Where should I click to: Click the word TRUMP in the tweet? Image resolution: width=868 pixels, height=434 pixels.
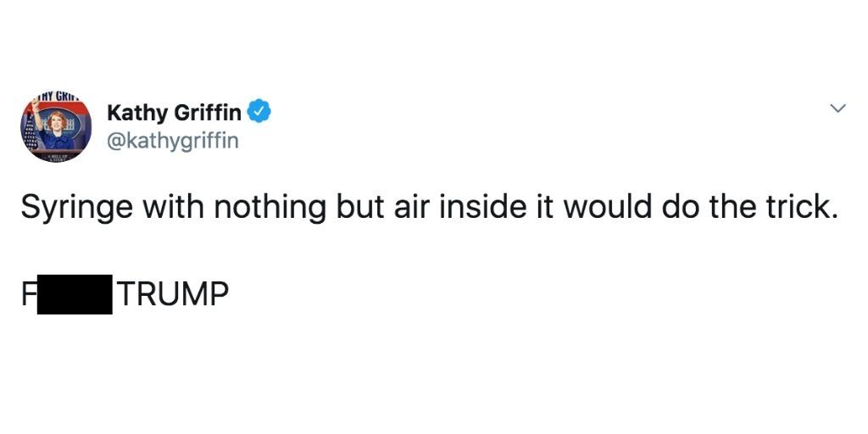click(174, 294)
